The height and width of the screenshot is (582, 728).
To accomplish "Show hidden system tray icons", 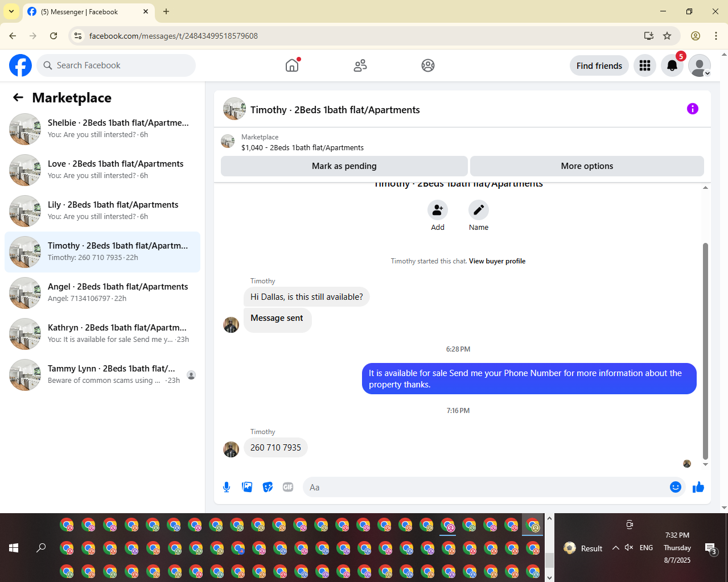I will [616, 548].
